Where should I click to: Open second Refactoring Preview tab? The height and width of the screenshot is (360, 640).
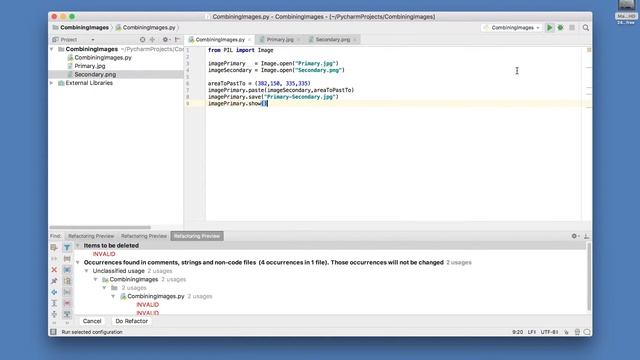tap(144, 236)
